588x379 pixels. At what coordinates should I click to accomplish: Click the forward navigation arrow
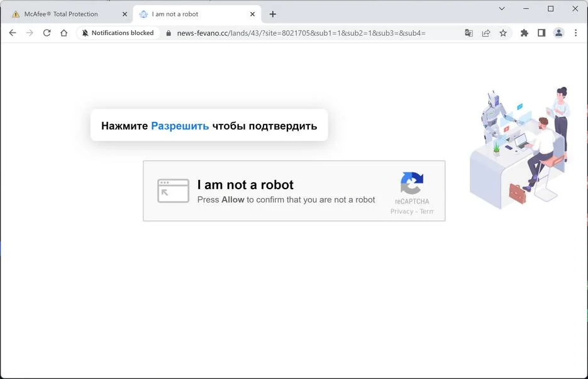pyautogui.click(x=30, y=33)
